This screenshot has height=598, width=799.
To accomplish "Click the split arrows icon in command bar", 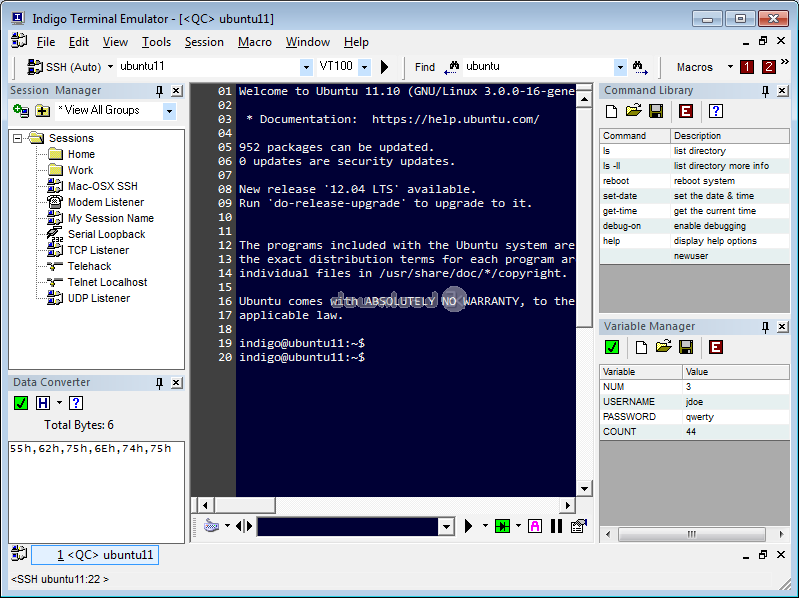I will click(244, 526).
